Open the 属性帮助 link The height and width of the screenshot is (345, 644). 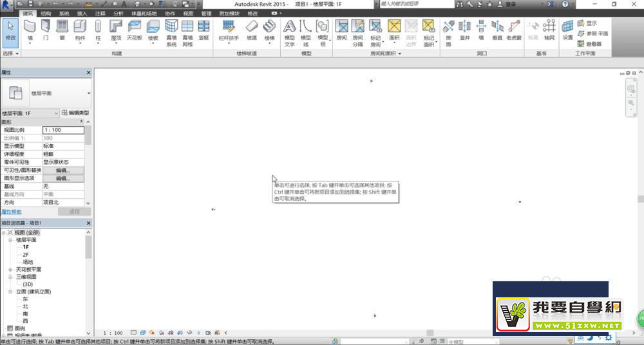pyautogui.click(x=12, y=212)
